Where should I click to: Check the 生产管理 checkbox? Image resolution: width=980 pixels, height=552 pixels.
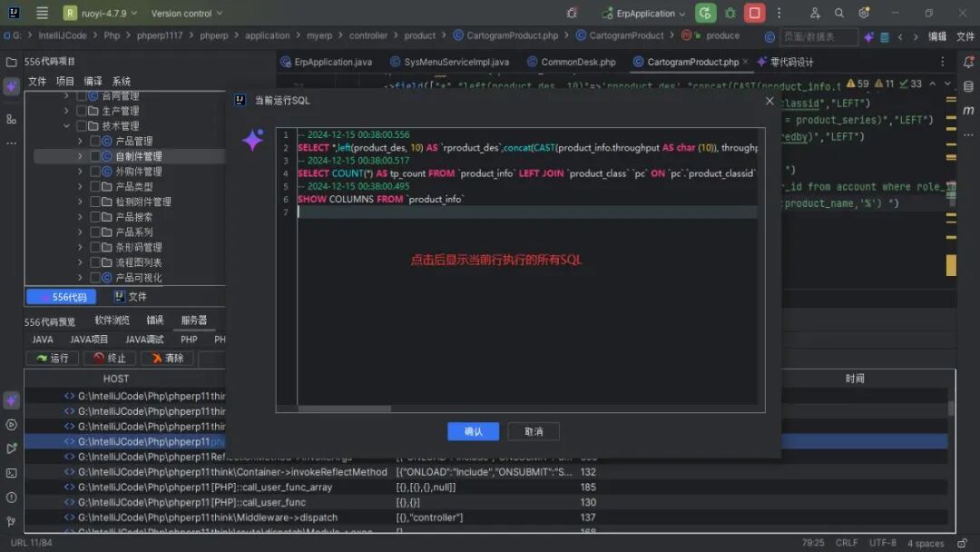point(82,111)
